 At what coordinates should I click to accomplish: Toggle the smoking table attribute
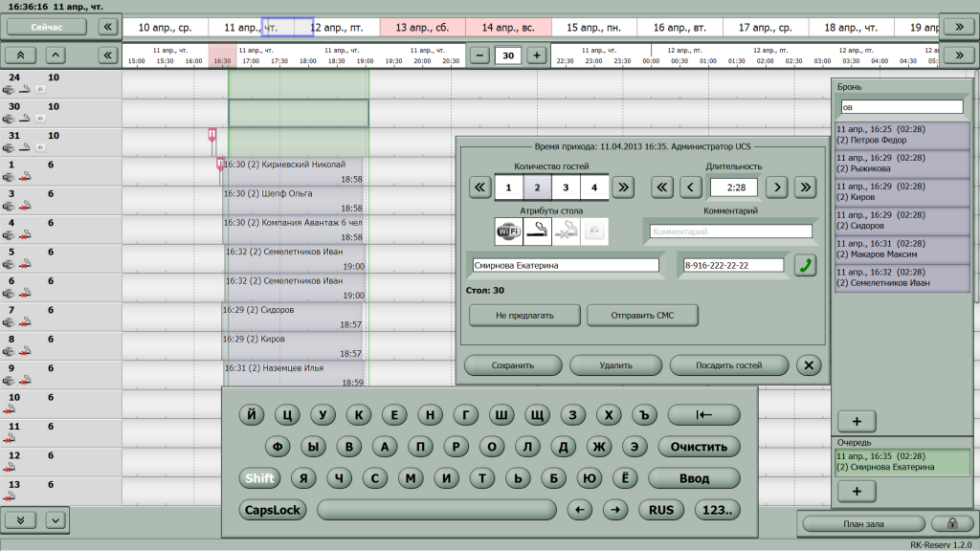tap(537, 231)
